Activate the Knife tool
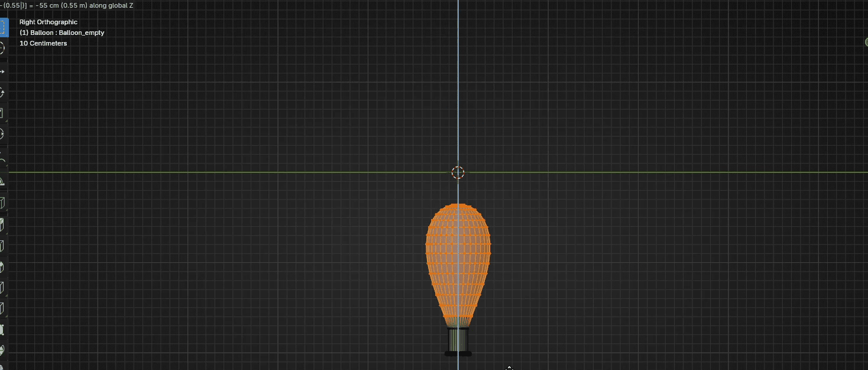 (x=3, y=308)
